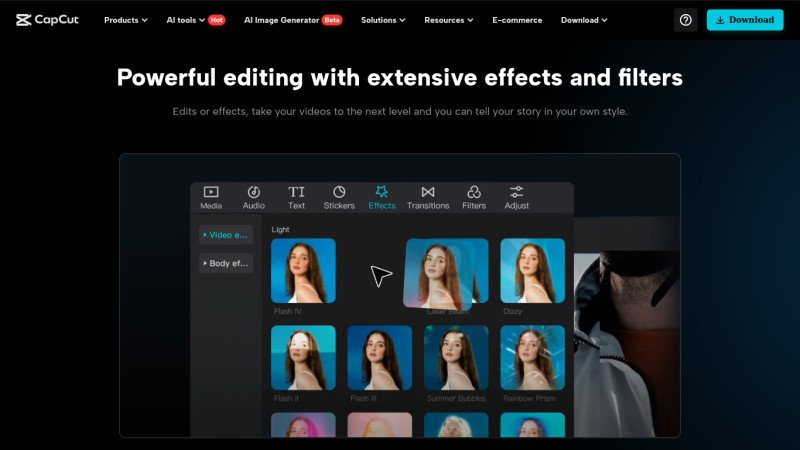
Task: Open the Stickers panel icon
Action: tap(339, 192)
